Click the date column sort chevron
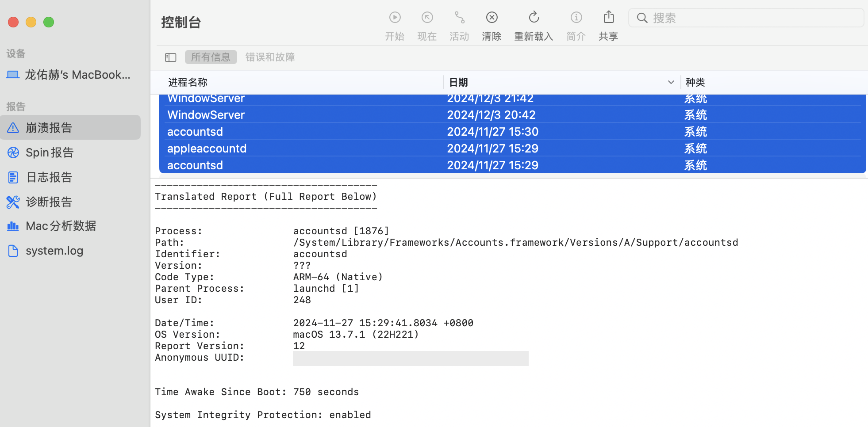This screenshot has height=427, width=868. click(671, 82)
